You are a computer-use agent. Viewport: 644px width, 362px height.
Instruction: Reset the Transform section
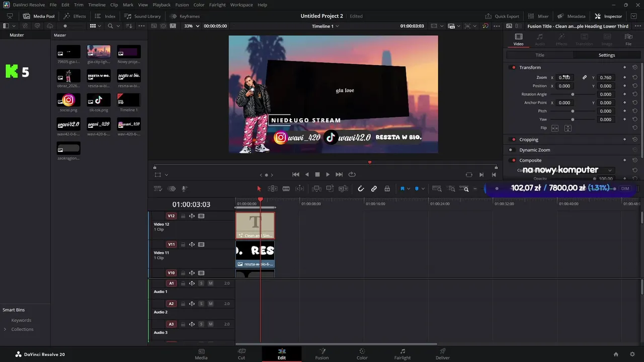[635, 67]
